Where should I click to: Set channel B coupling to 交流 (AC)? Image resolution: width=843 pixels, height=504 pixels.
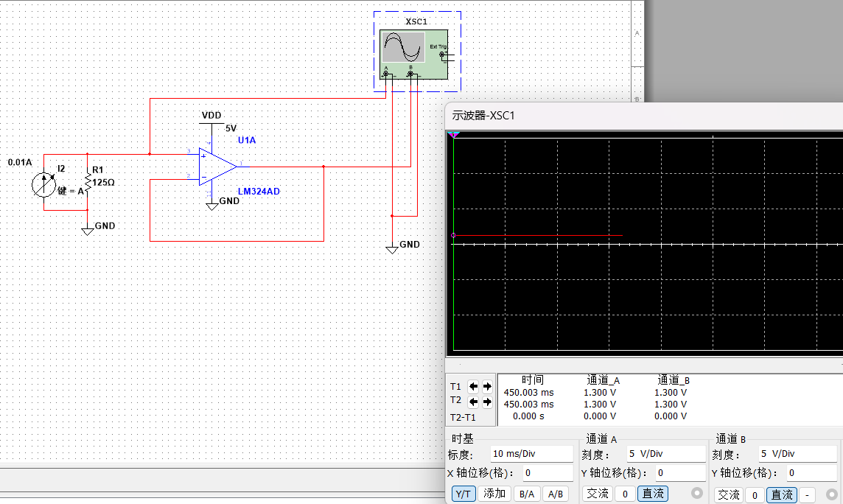coord(729,495)
